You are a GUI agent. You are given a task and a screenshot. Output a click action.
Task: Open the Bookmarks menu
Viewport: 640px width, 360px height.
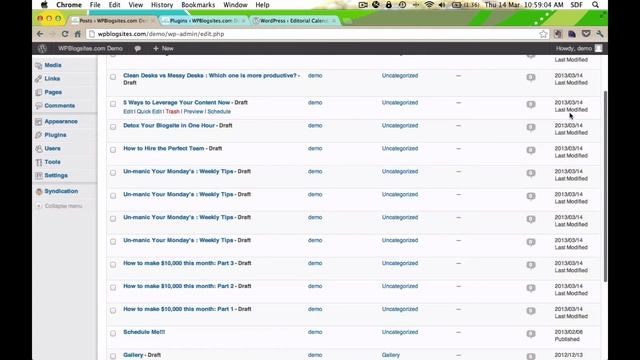click(x=198, y=5)
